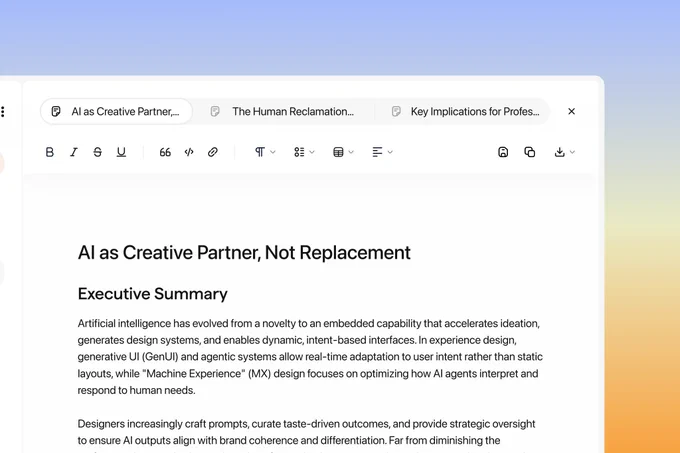Apply strikethrough formatting
This screenshot has height=453, width=680.
tap(98, 152)
